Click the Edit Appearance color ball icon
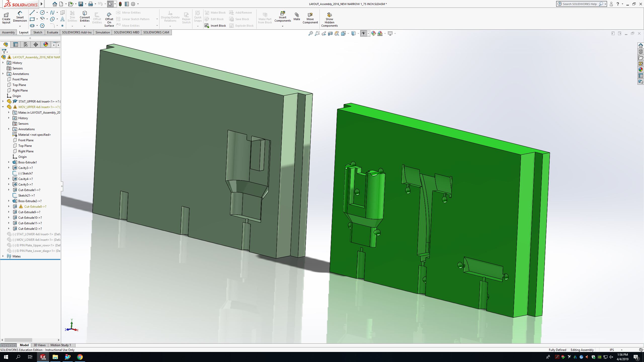 [374, 33]
